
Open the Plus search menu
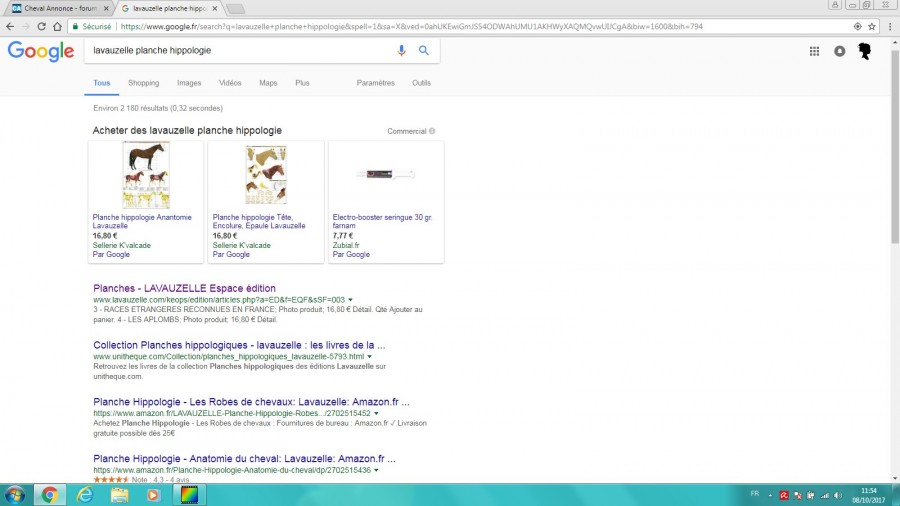[x=302, y=83]
